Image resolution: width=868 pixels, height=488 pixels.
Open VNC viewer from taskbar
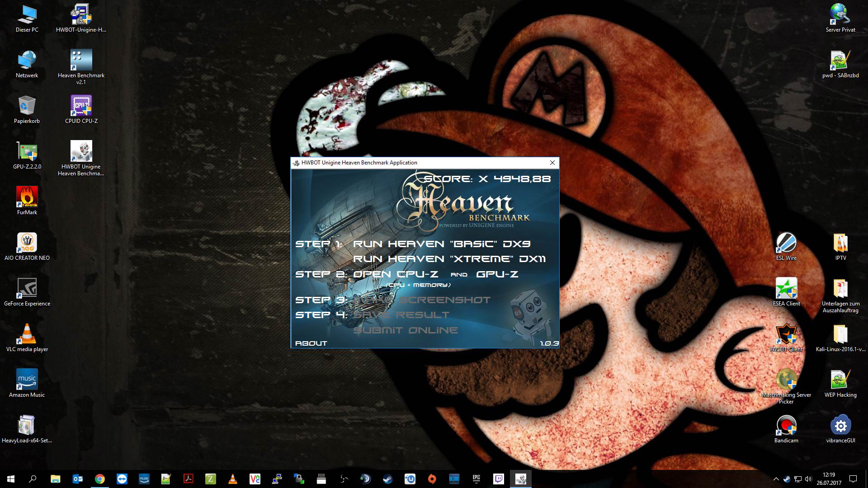pos(255,479)
